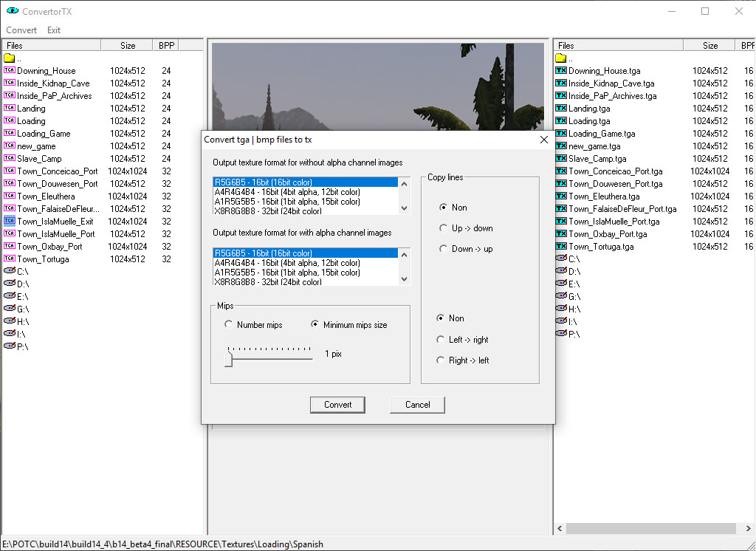Click the Cancel button

417,405
